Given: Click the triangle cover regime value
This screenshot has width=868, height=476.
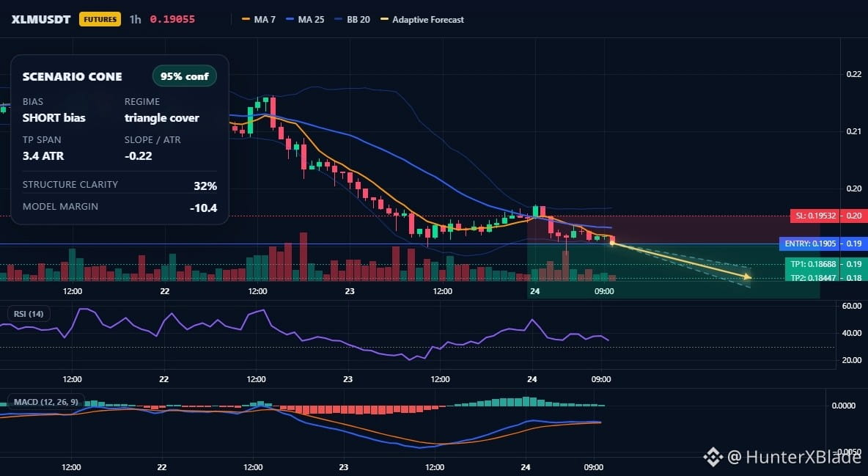Looking at the screenshot, I should click(161, 117).
